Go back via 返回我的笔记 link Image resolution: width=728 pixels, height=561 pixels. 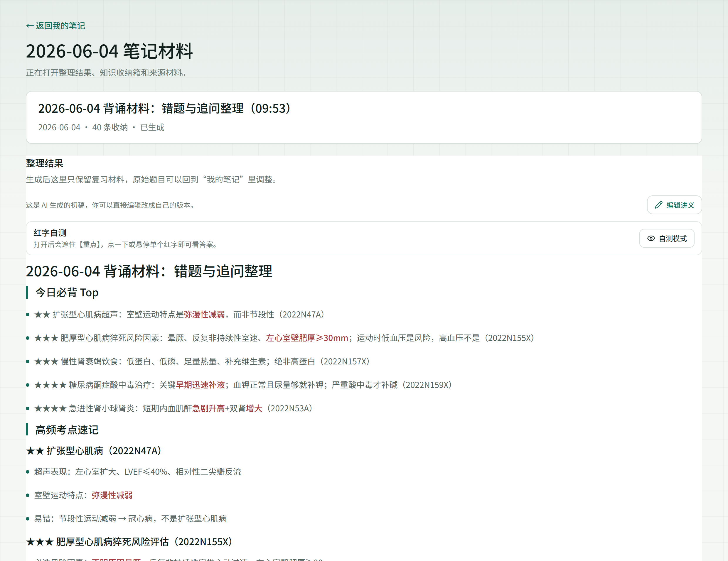56,26
